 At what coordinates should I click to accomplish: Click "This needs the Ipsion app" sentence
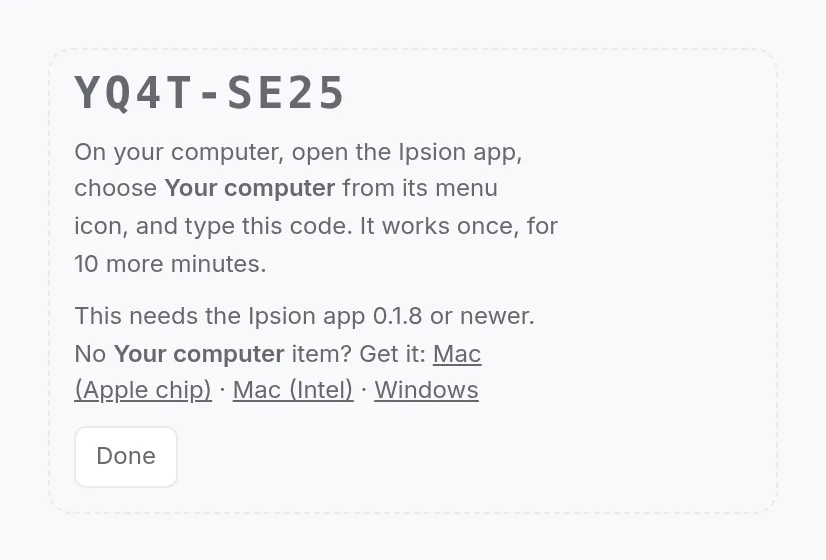[x=220, y=316]
